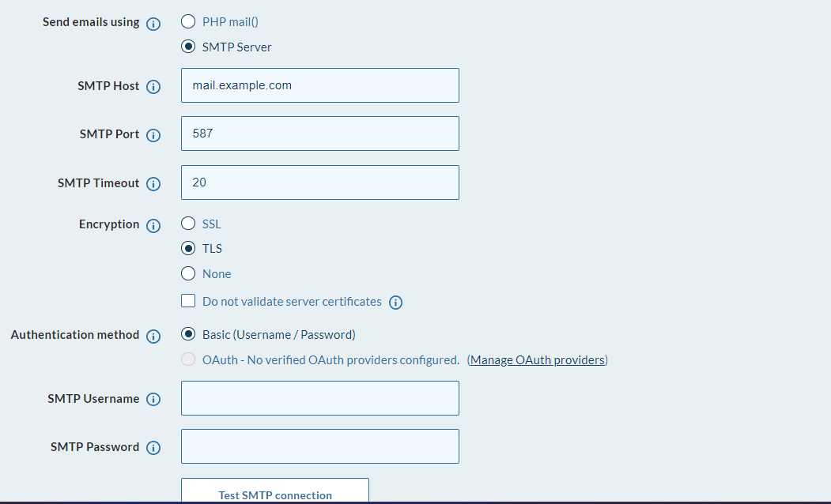Screen dimensions: 831x504
Task: Click the SMTP Port field showing 587
Action: 319,134
